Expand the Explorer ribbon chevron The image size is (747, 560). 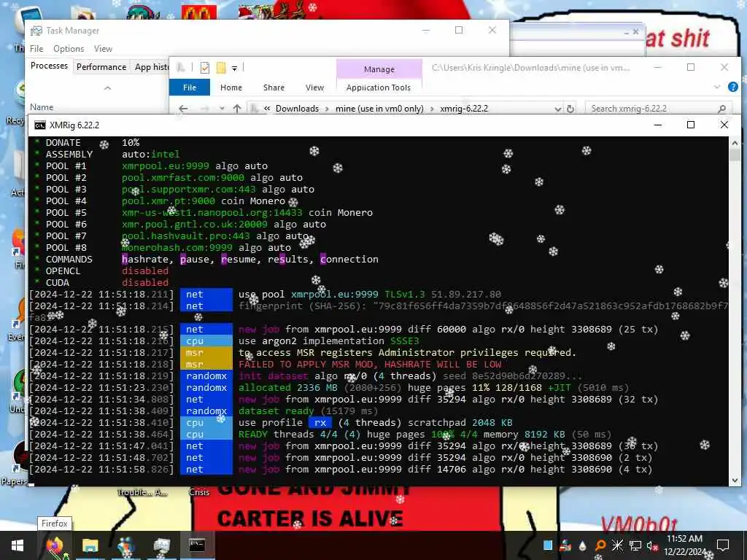click(717, 87)
